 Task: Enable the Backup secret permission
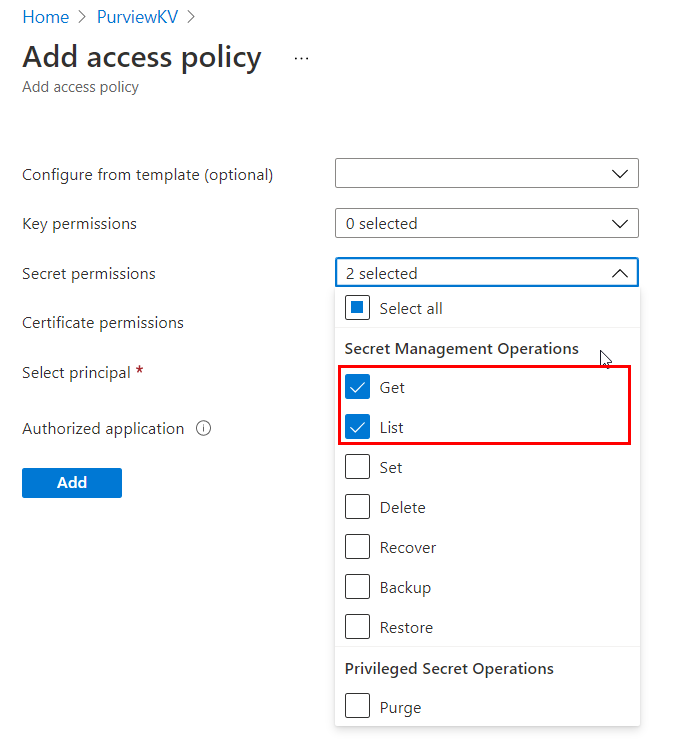[x=358, y=587]
